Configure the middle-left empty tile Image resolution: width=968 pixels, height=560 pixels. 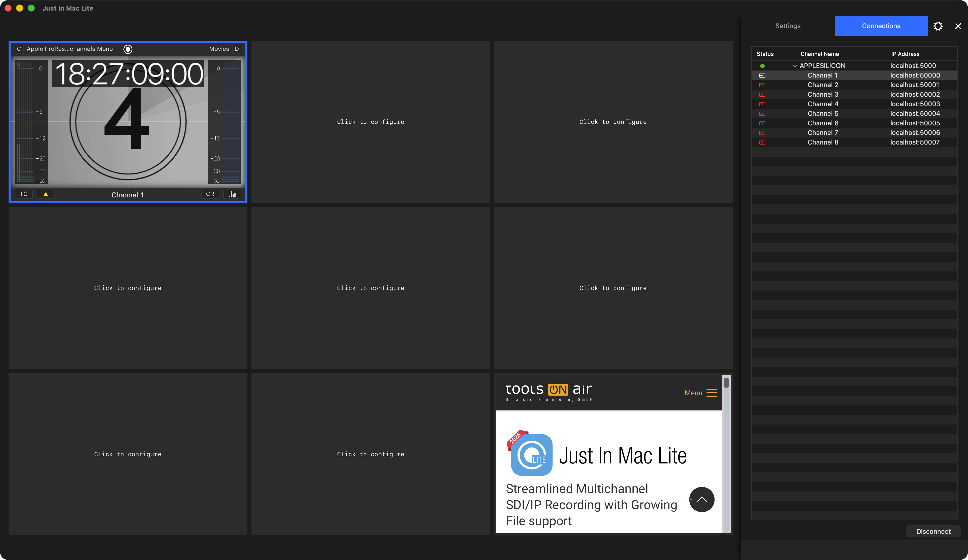(x=128, y=288)
